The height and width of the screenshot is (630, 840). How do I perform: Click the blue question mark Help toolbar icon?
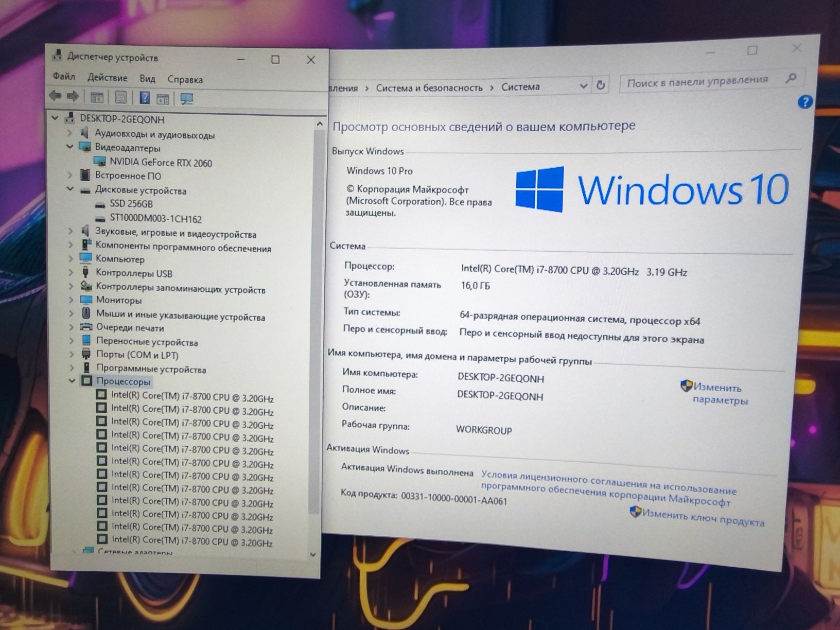145,98
